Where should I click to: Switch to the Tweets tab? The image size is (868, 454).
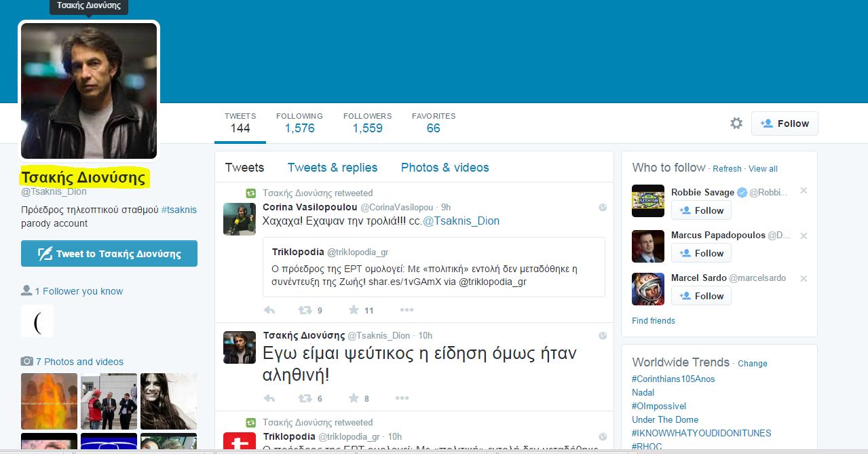coord(244,168)
